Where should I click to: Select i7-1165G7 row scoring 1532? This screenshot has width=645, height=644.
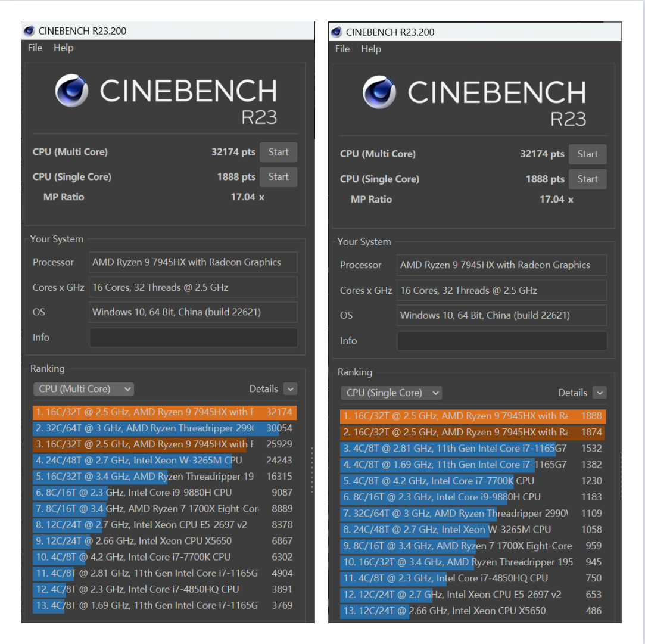(x=473, y=449)
